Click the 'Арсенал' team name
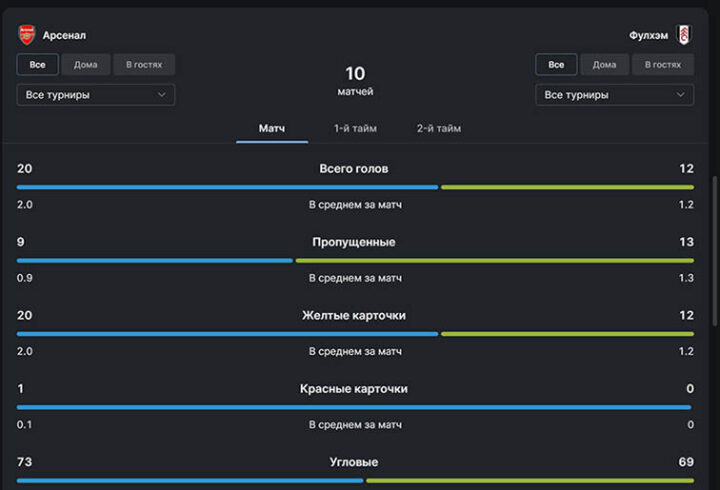Image resolution: width=720 pixels, height=490 pixels. point(64,35)
